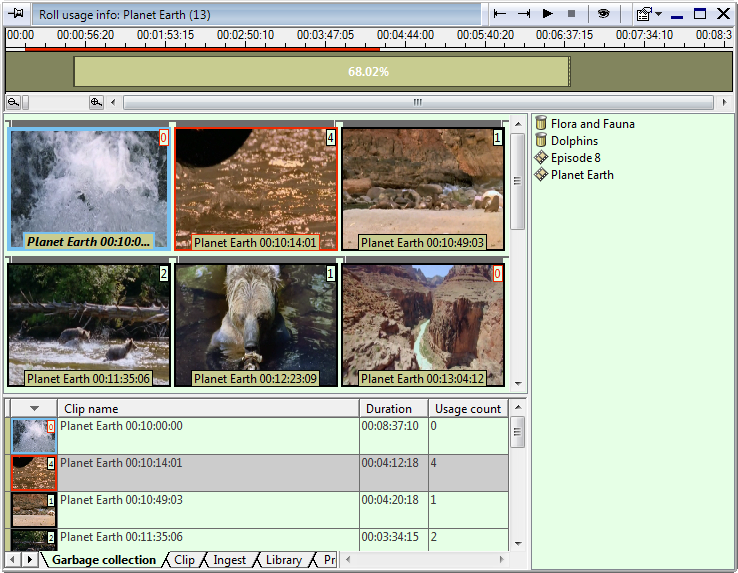Click the Flora and Fauna bin icon
This screenshot has width=738, height=573.
[541, 123]
